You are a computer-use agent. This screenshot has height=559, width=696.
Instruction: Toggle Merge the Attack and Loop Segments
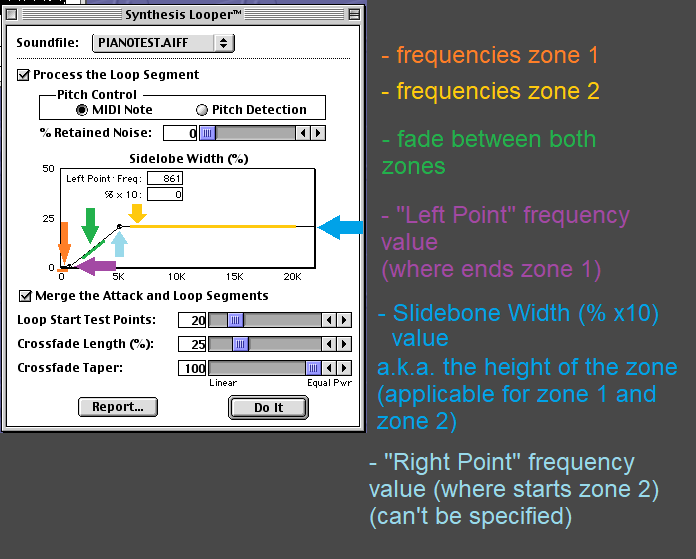click(x=25, y=296)
